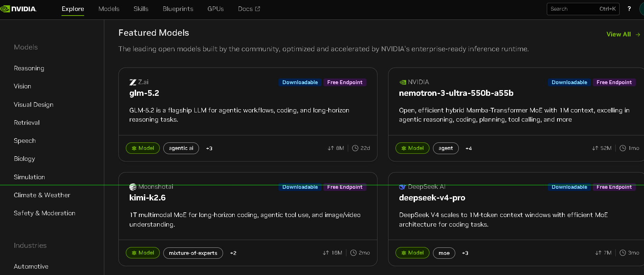Click the glm-5.2 description text
This screenshot has height=275, width=644.
[x=239, y=115]
